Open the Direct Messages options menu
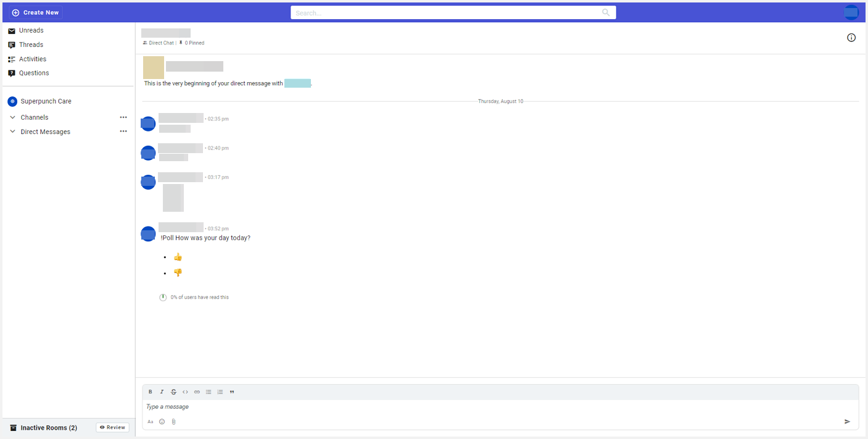This screenshot has height=439, width=868. pos(123,131)
